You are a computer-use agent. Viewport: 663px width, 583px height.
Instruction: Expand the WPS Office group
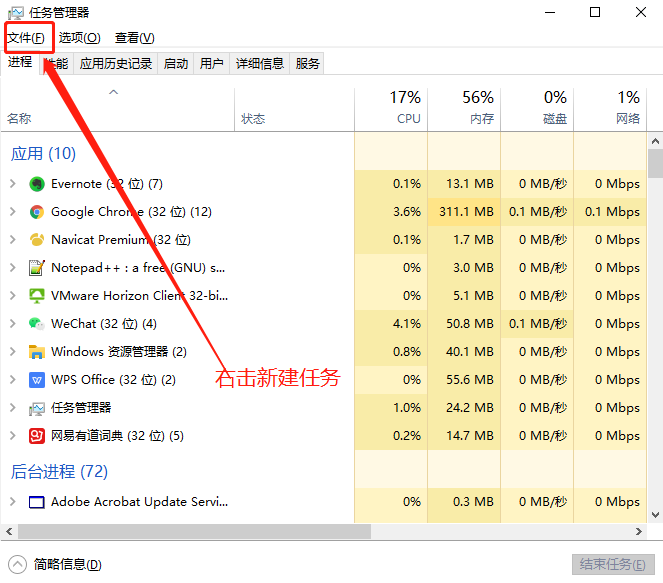click(x=13, y=380)
